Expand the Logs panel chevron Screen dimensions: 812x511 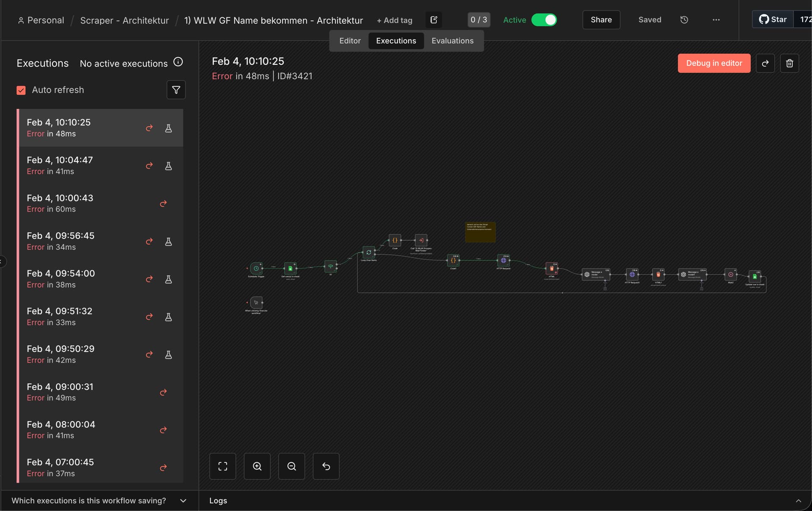coord(798,500)
